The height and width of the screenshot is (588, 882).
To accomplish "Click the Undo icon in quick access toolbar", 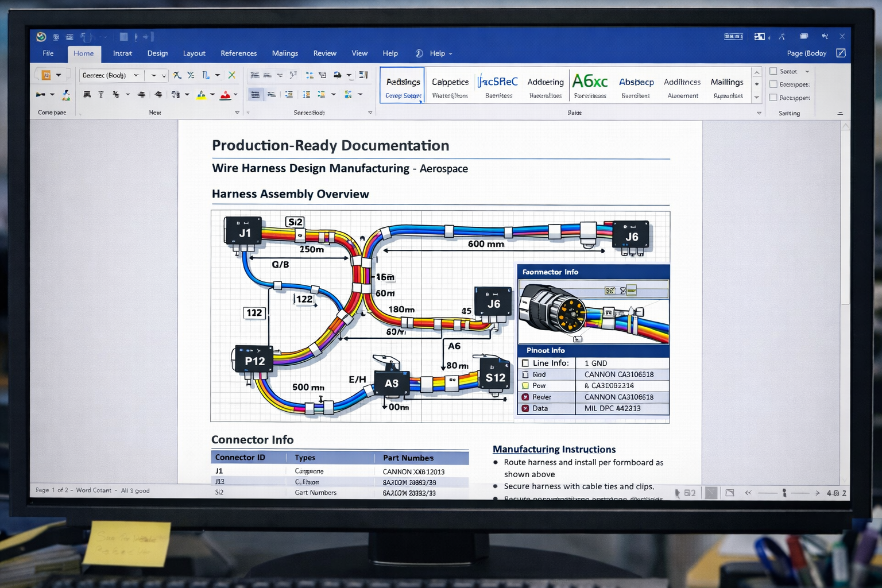I will (x=85, y=37).
